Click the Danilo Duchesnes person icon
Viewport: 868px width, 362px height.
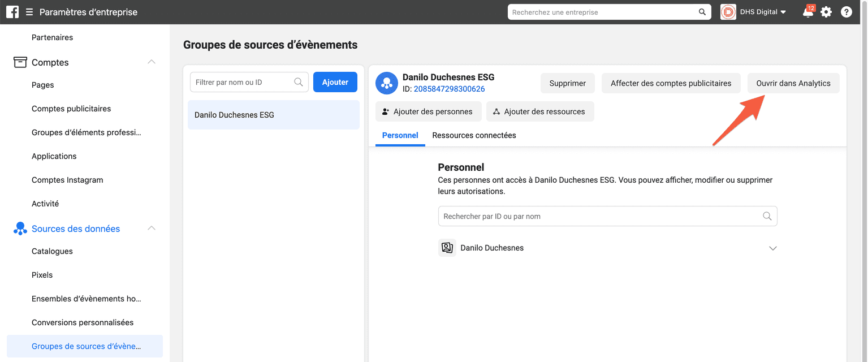tap(447, 248)
